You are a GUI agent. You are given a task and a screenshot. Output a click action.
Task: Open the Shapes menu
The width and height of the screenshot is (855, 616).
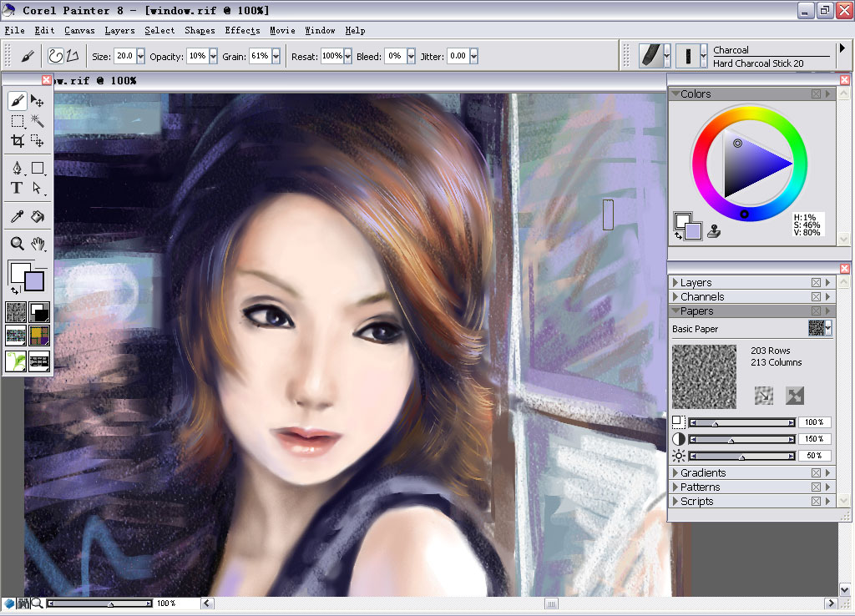pos(200,31)
